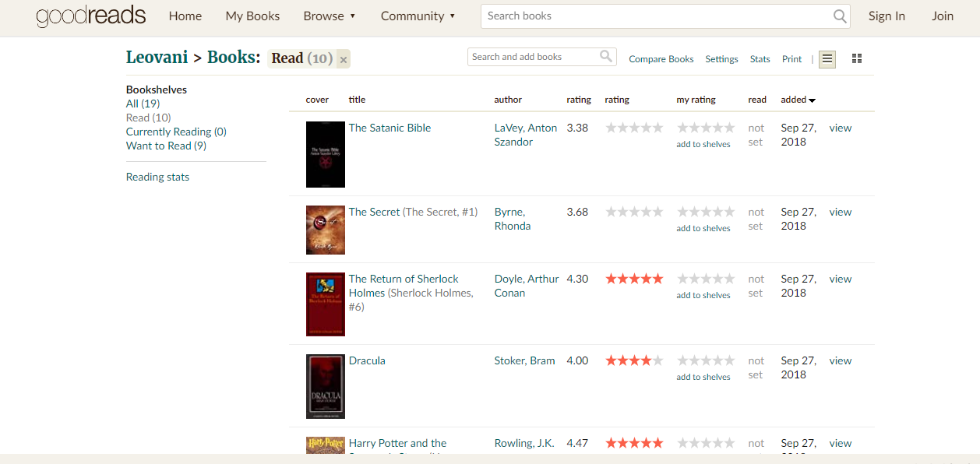Open author LaVey, Anton Szandor
Image resolution: width=980 pixels, height=464 pixels.
pos(526,135)
